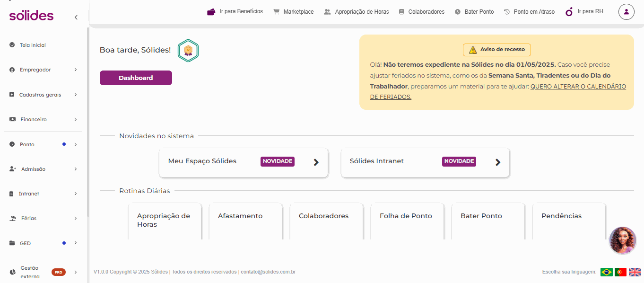The height and width of the screenshot is (283, 644).
Task: Click the hexagonal achievement badge icon
Action: (188, 51)
